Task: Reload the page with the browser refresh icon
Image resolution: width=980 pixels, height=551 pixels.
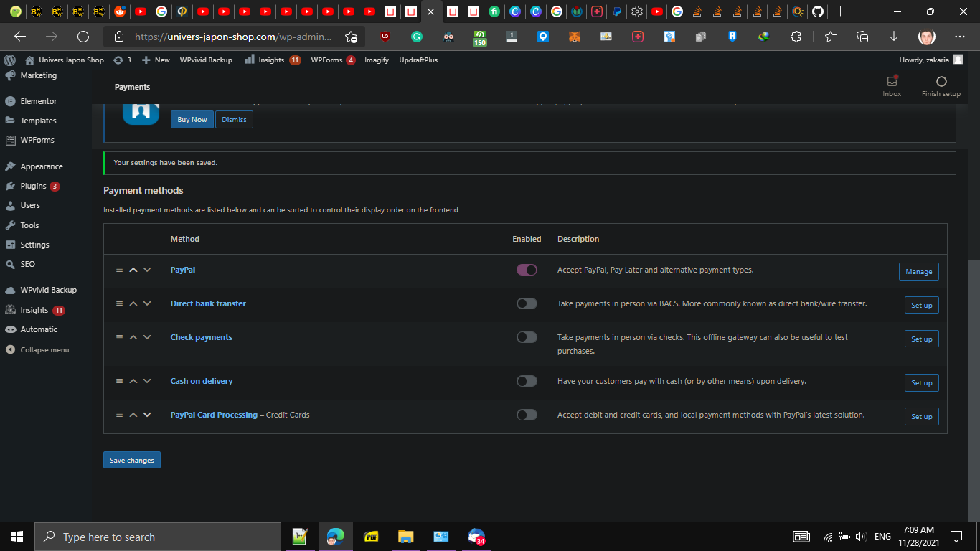Action: 83,37
